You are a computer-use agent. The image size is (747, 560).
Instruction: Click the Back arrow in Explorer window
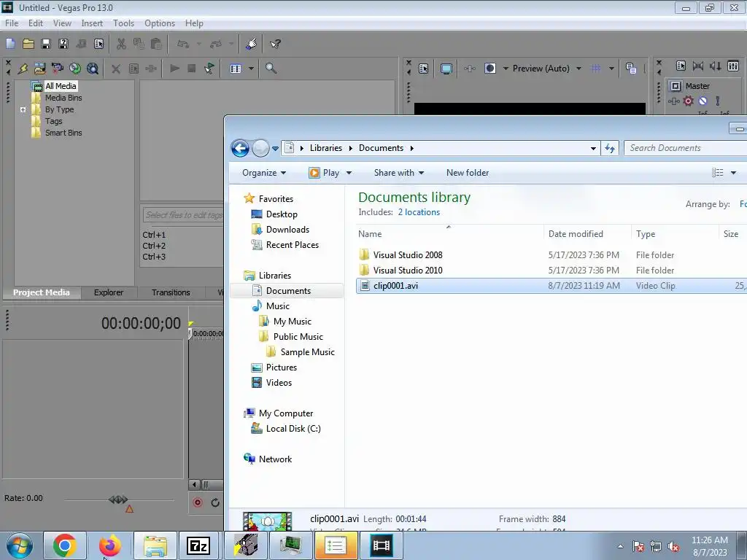(240, 148)
